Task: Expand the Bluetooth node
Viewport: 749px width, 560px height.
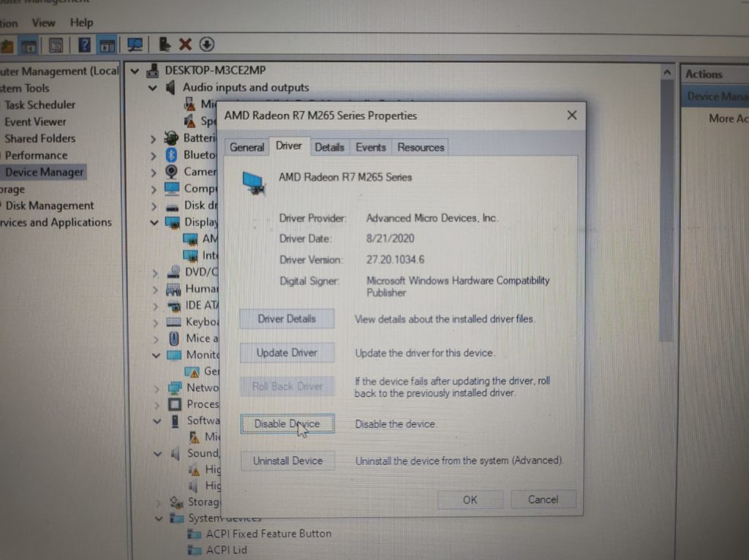Action: (x=154, y=156)
